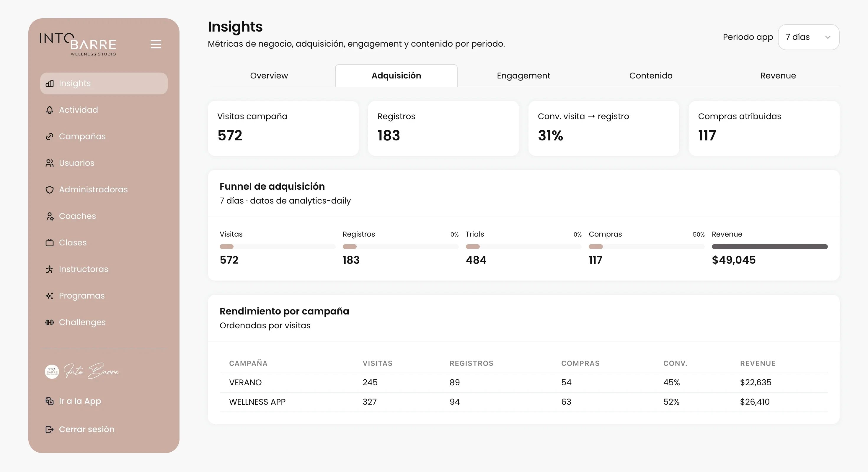
Task: Click the Rendimiento por campaña heading
Action: [284, 312]
